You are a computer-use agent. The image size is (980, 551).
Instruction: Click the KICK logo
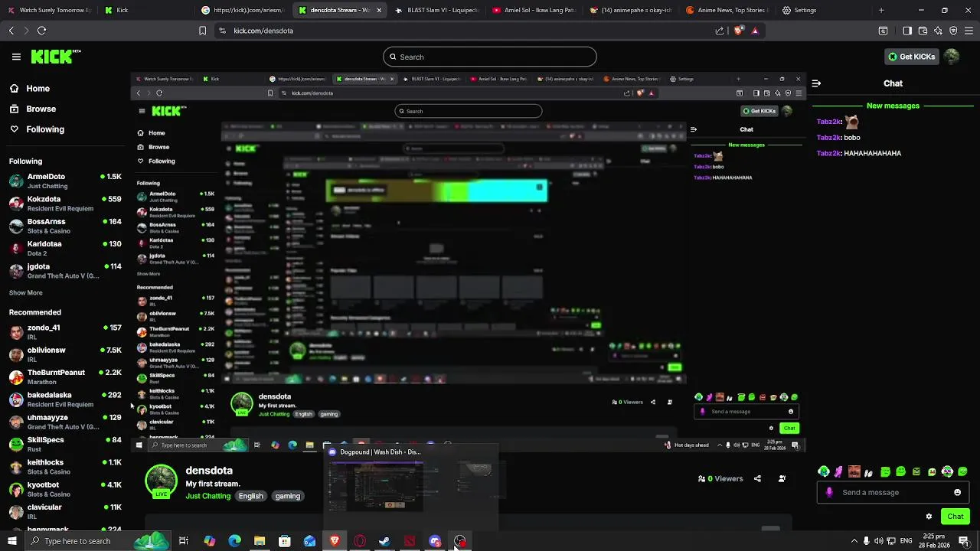pos(55,57)
